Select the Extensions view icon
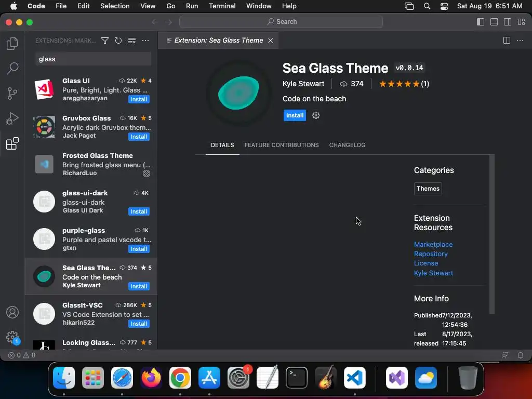 pyautogui.click(x=12, y=143)
